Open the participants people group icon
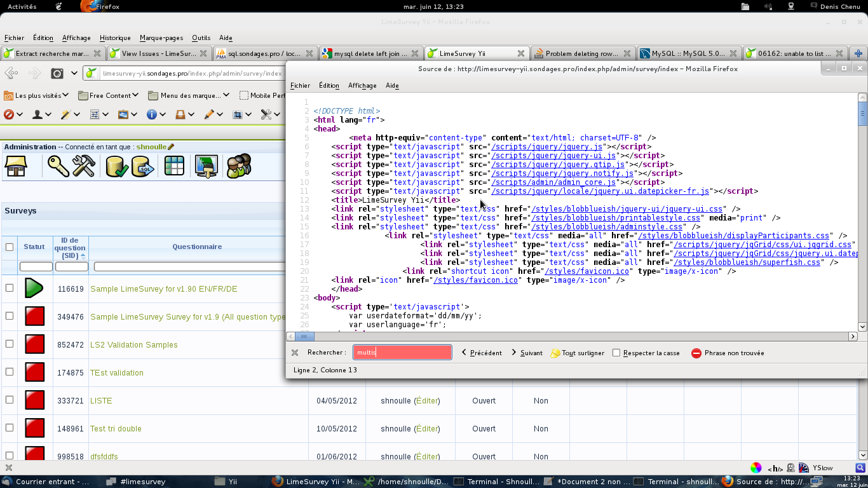Viewport: 868px width, 488px height. coord(239,166)
